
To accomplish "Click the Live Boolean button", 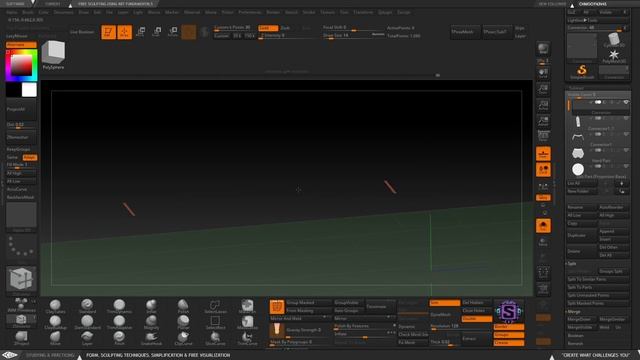I will [82, 32].
